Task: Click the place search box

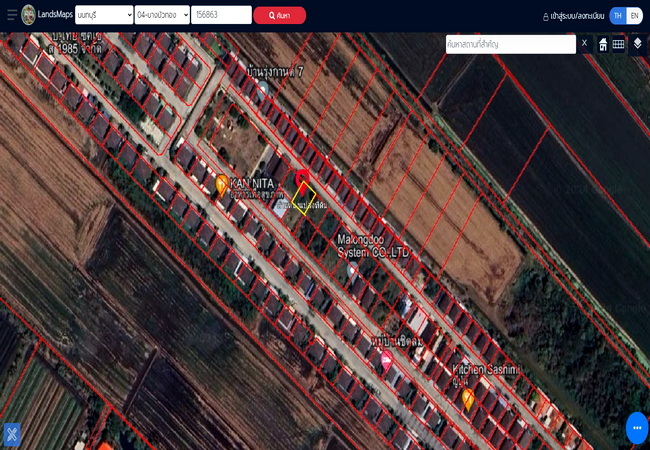Action: [x=511, y=44]
